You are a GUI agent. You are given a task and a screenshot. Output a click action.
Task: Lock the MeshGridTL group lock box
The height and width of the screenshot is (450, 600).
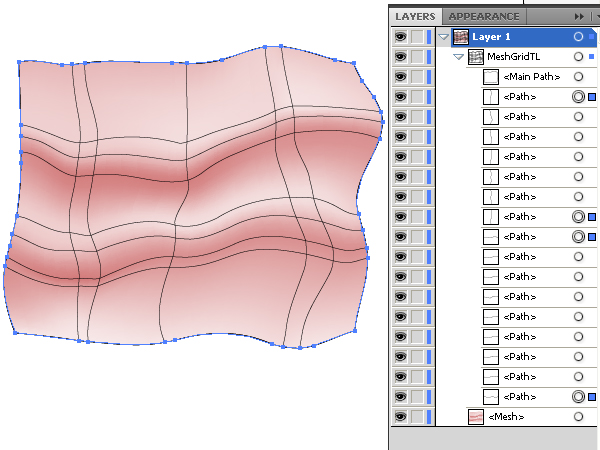[x=417, y=57]
